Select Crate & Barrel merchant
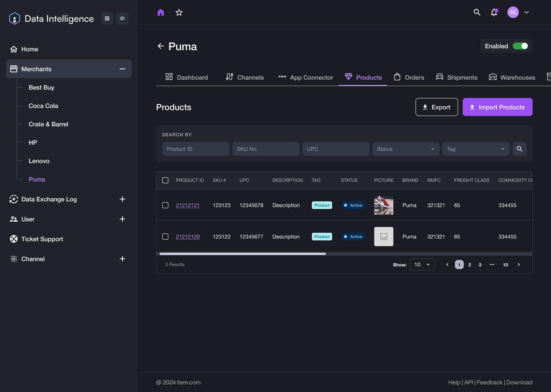This screenshot has width=551, height=392. click(x=49, y=124)
